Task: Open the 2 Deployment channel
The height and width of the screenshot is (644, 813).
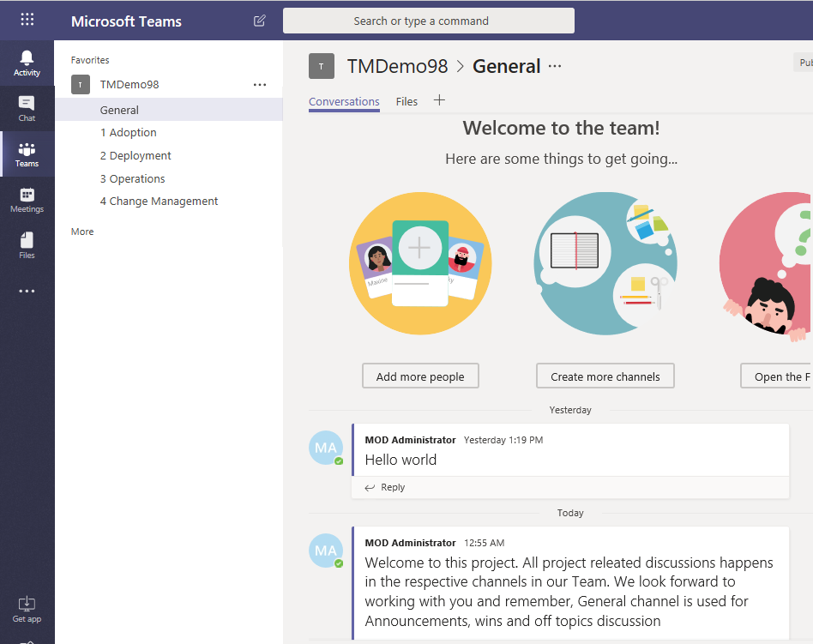Action: pos(135,155)
